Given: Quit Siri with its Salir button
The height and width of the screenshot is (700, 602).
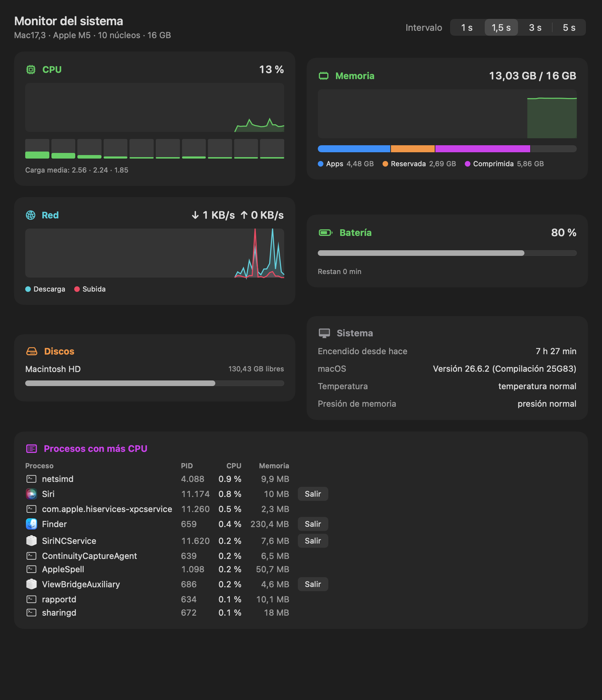Looking at the screenshot, I should (x=313, y=494).
